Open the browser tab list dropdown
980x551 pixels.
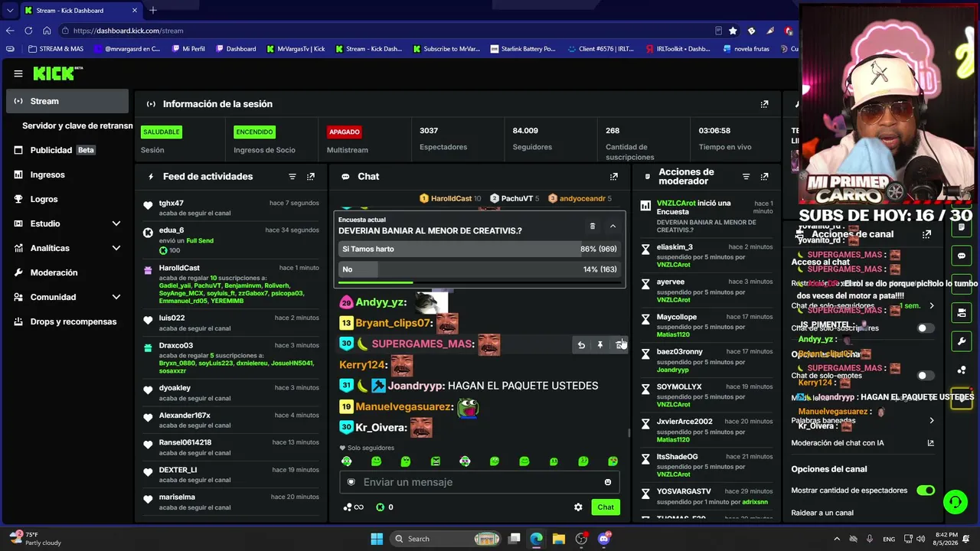(x=10, y=10)
